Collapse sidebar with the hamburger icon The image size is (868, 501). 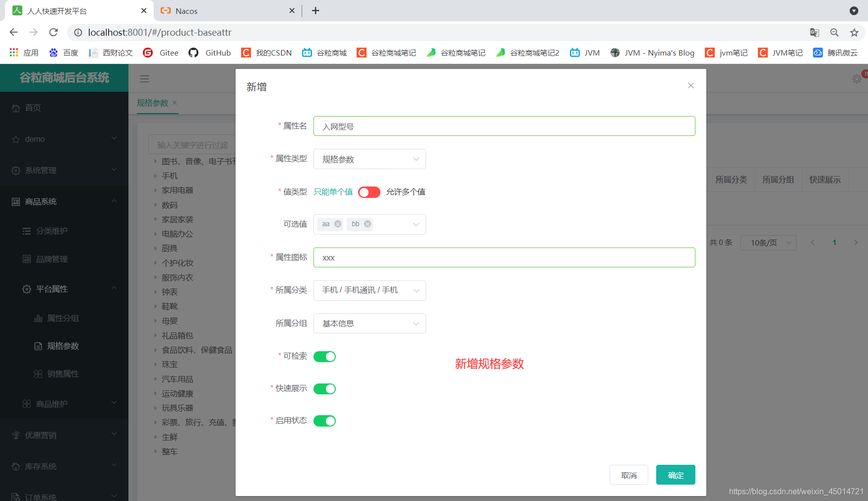pos(144,79)
